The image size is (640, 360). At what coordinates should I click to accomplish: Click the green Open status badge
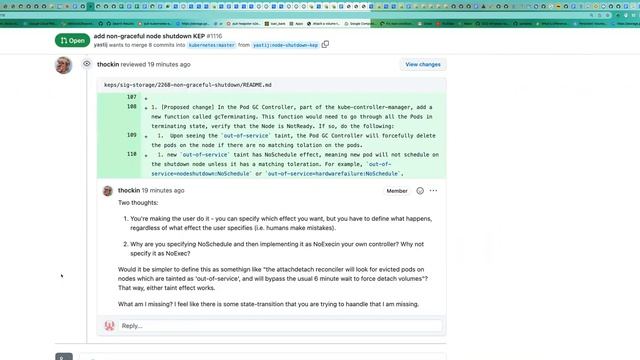72,40
